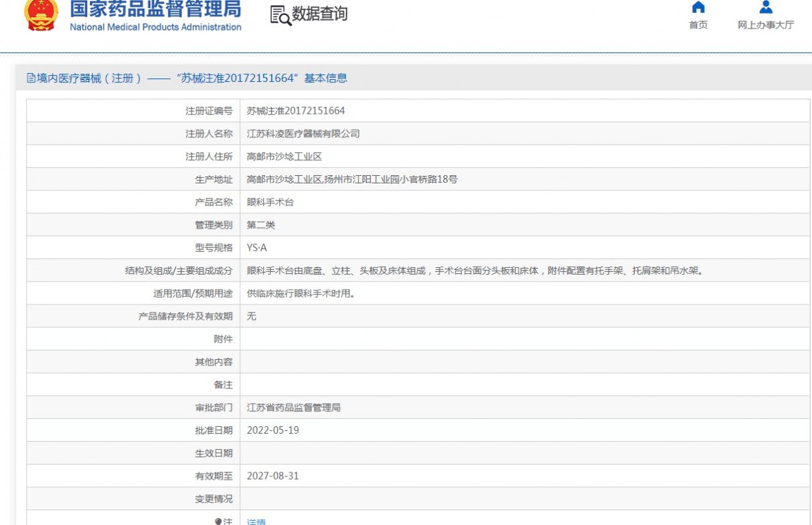
Task: Click the 产品储存条件及有效期 label
Action: (185, 316)
